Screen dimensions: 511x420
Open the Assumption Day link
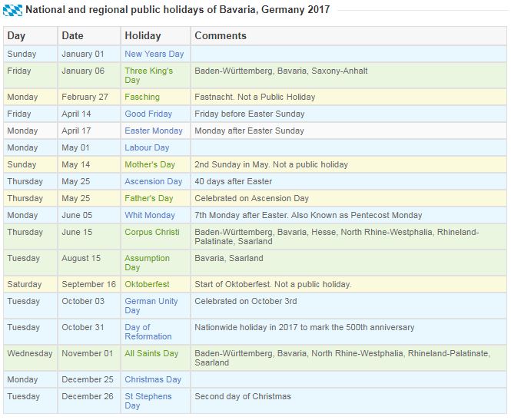point(147,263)
